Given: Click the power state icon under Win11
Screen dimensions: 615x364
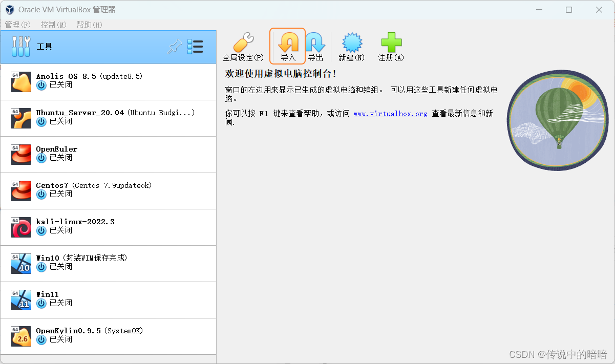Looking at the screenshot, I should [x=41, y=304].
